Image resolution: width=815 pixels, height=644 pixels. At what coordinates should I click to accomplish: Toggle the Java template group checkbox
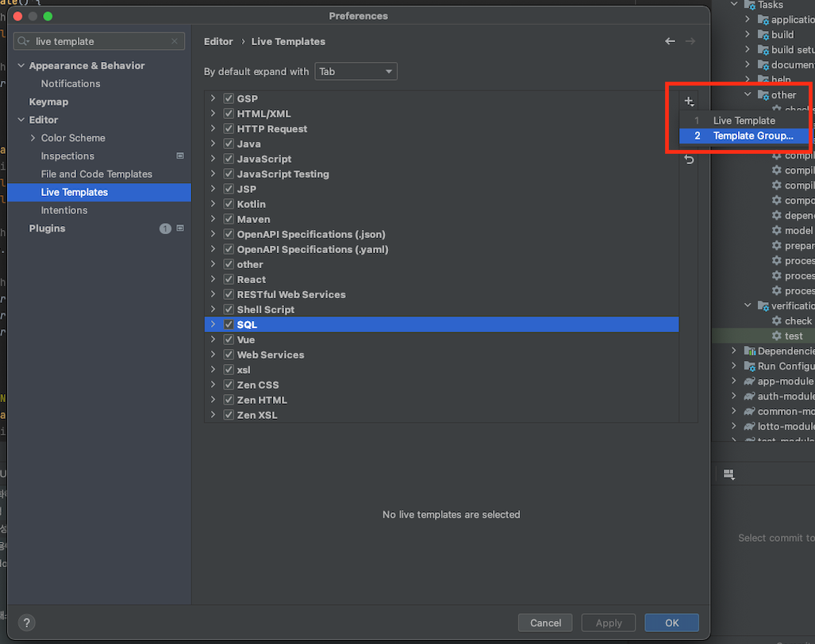229,144
